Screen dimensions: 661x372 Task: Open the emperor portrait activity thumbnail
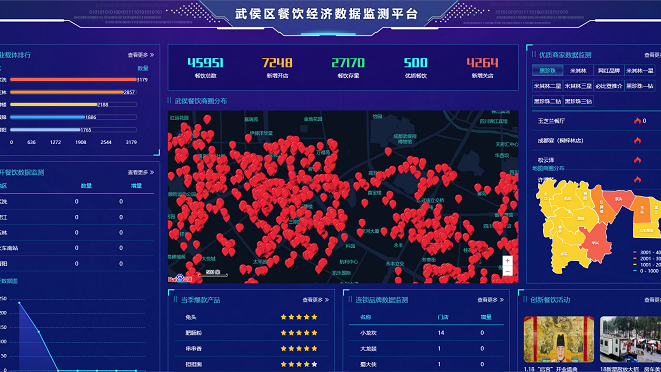[559, 340]
